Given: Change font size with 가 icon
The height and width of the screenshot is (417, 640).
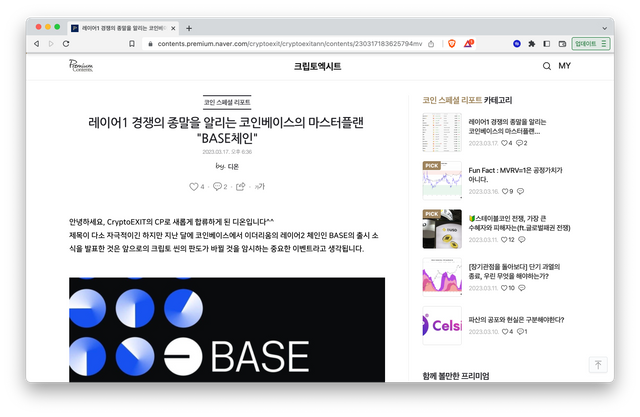Looking at the screenshot, I should [x=260, y=186].
